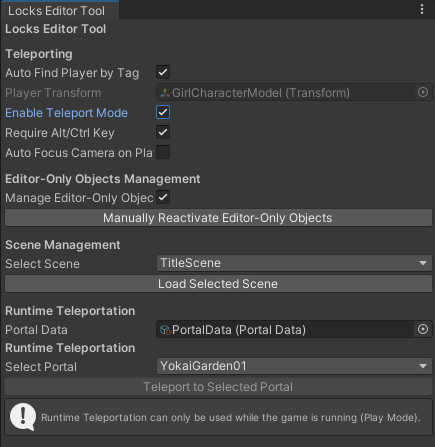Click the Auto Find Player by Tag label
Viewport: 435px width, 447px height.
(72, 73)
